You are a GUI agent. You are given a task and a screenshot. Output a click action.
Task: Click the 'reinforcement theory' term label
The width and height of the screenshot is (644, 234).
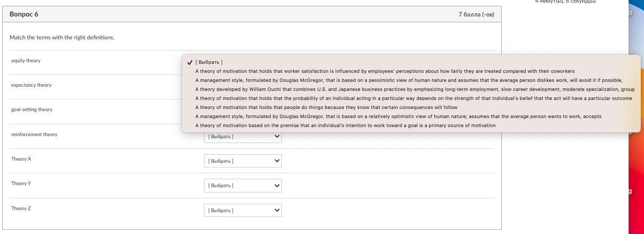[x=34, y=135]
